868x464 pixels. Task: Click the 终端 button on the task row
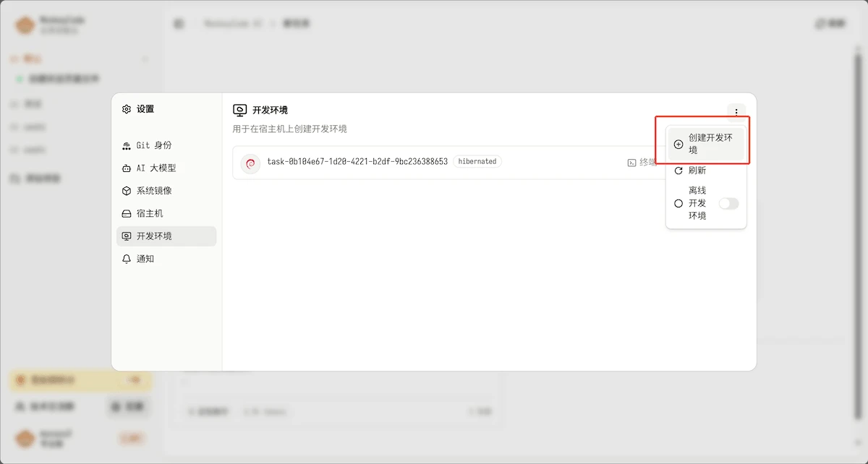click(642, 163)
